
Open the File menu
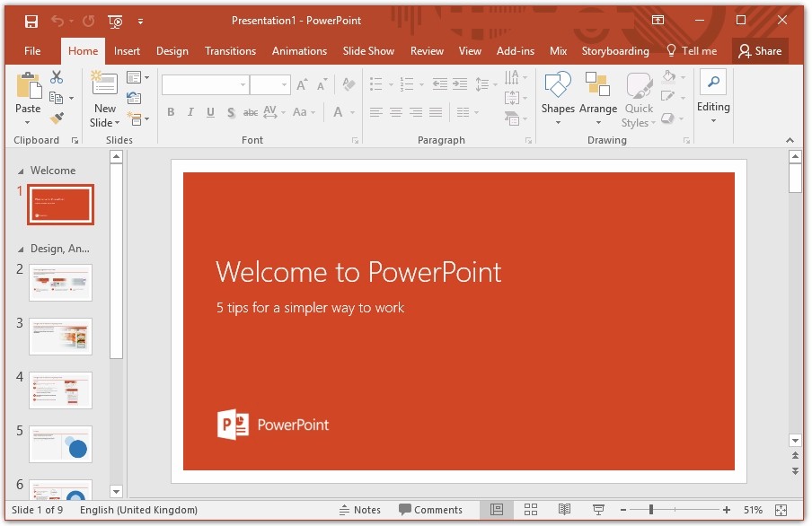coord(32,51)
